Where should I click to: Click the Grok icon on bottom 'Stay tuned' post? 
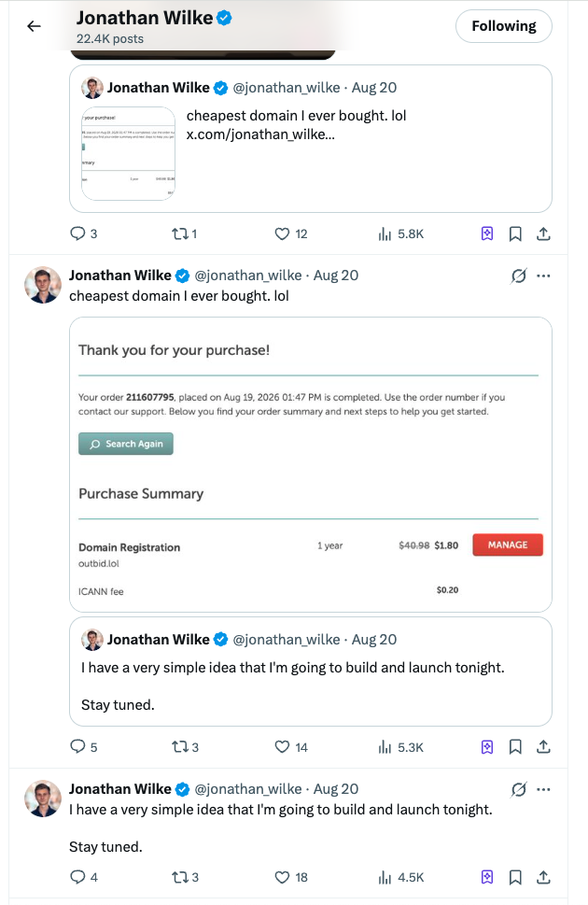[518, 789]
